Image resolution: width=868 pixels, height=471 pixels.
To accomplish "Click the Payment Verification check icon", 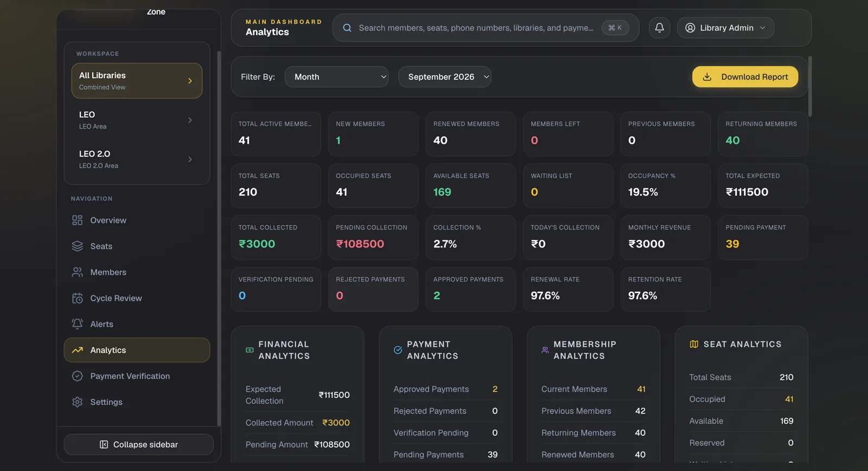I will (x=78, y=376).
